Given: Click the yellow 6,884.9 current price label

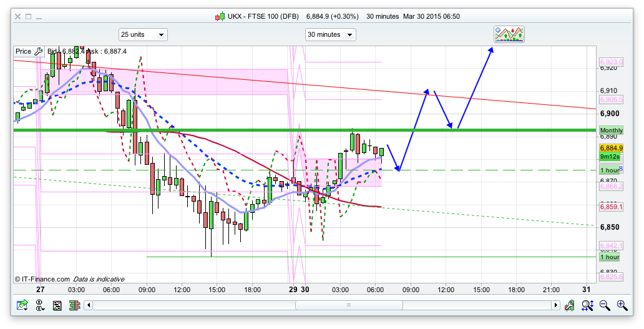Looking at the screenshot, I should (610, 149).
